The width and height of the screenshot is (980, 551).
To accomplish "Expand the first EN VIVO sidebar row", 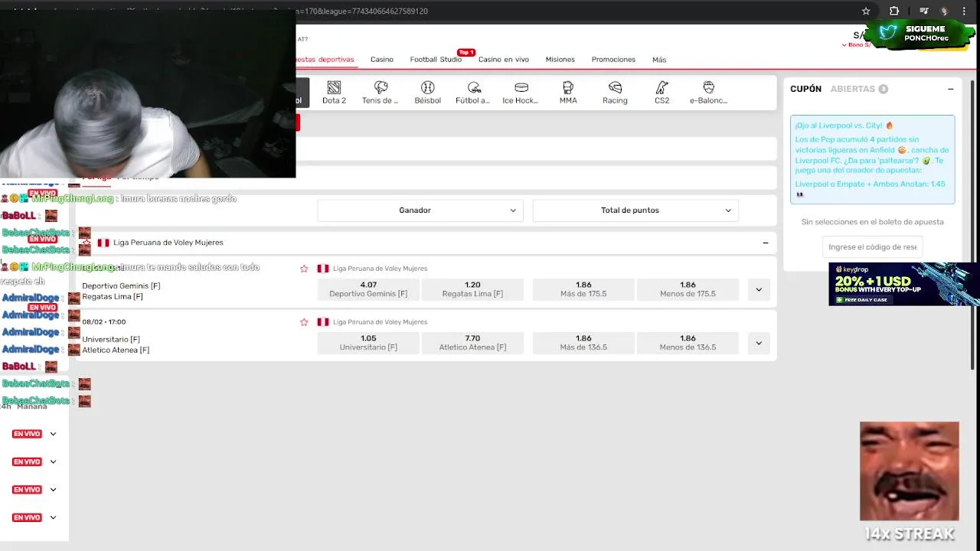I will [x=53, y=434].
